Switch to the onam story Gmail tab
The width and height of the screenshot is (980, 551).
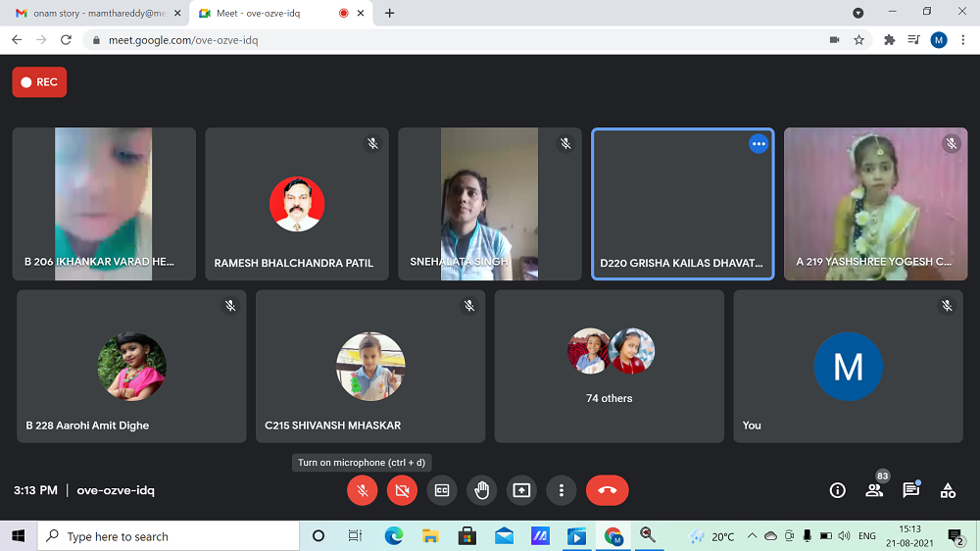(x=91, y=14)
